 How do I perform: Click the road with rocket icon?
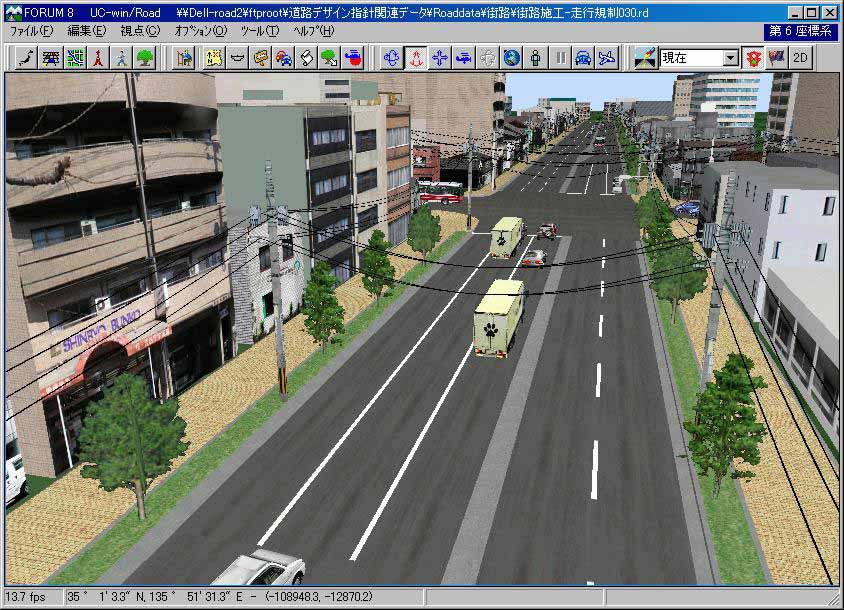tap(645, 58)
